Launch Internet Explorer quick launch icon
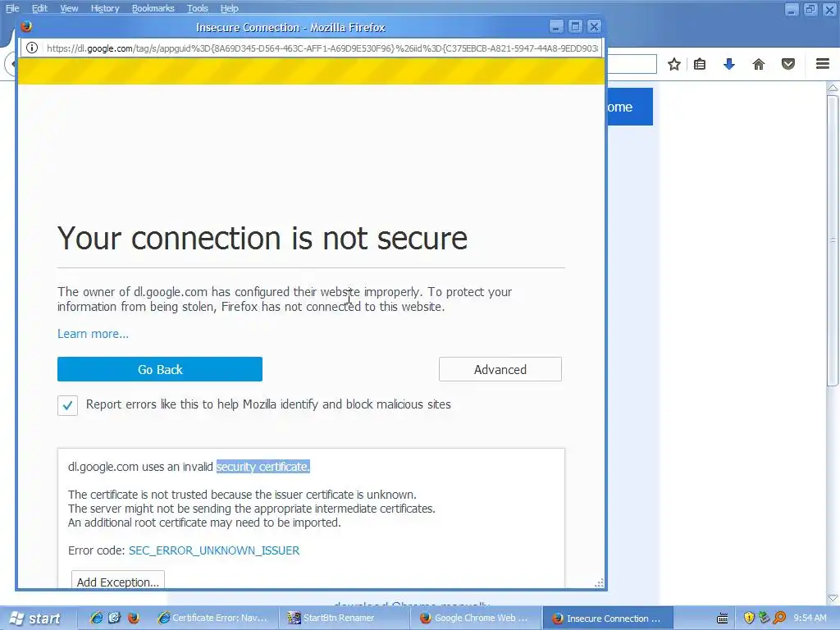This screenshot has width=840, height=630. click(x=97, y=618)
